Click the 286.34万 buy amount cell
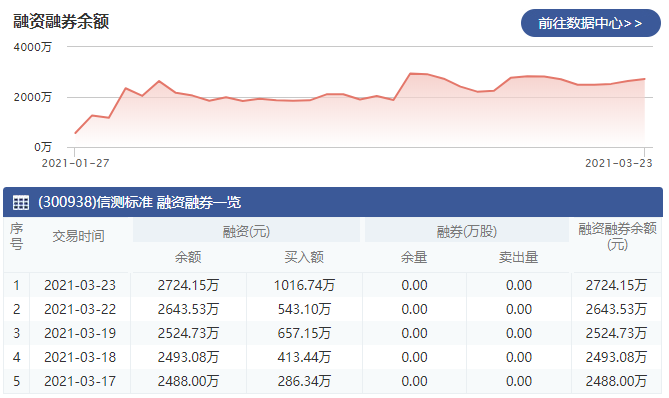Screen dimensions: 669x398 coord(304,381)
